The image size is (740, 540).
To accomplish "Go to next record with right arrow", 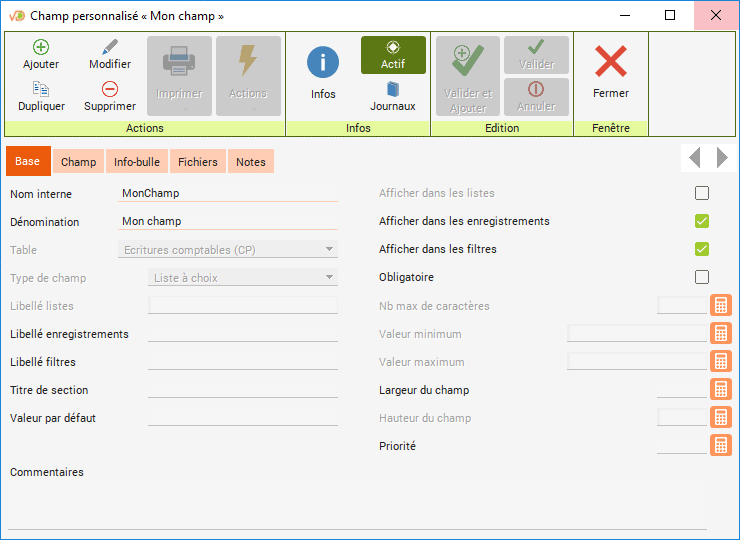I will point(723,157).
